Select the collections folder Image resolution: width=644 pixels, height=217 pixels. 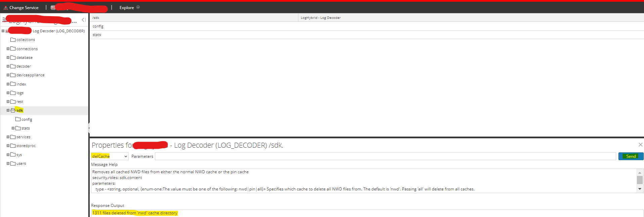pos(26,40)
